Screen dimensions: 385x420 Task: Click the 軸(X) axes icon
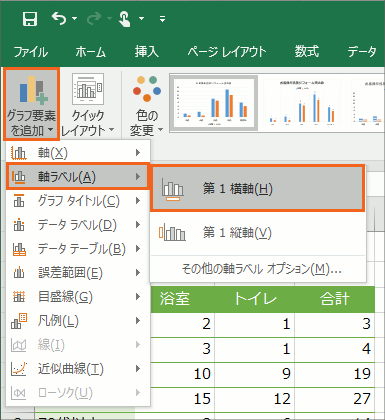tap(19, 153)
